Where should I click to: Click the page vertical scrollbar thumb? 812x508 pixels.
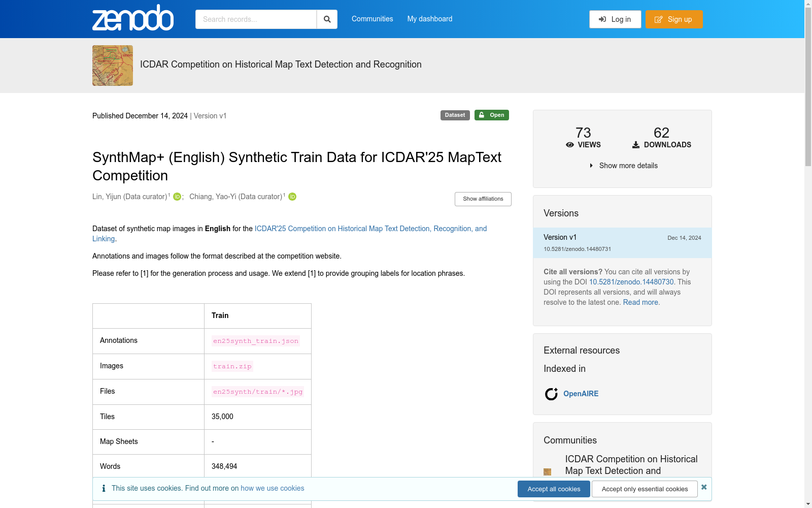(x=808, y=87)
